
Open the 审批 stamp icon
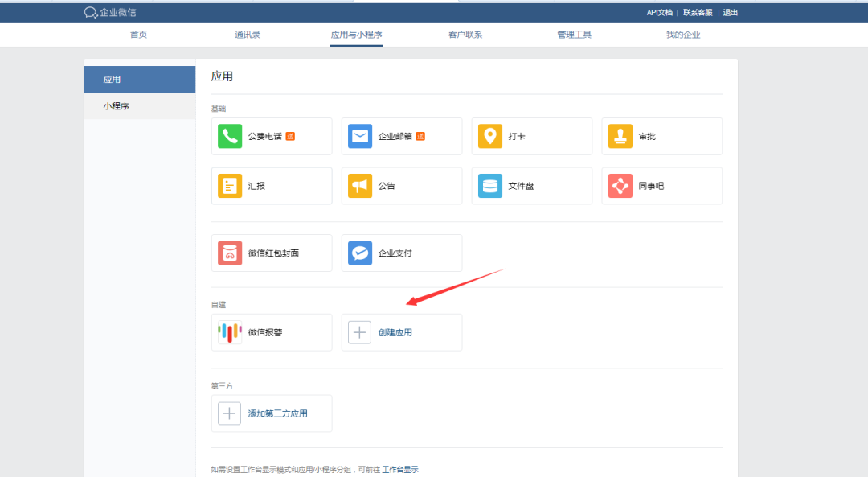coord(620,136)
